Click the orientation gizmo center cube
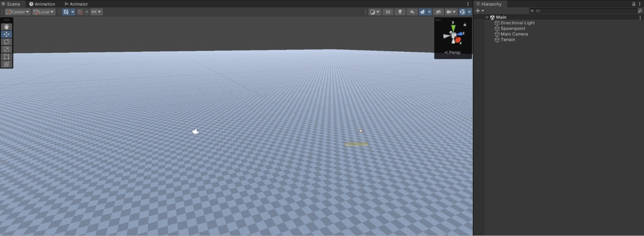Image resolution: width=644 pixels, height=236 pixels. click(453, 35)
